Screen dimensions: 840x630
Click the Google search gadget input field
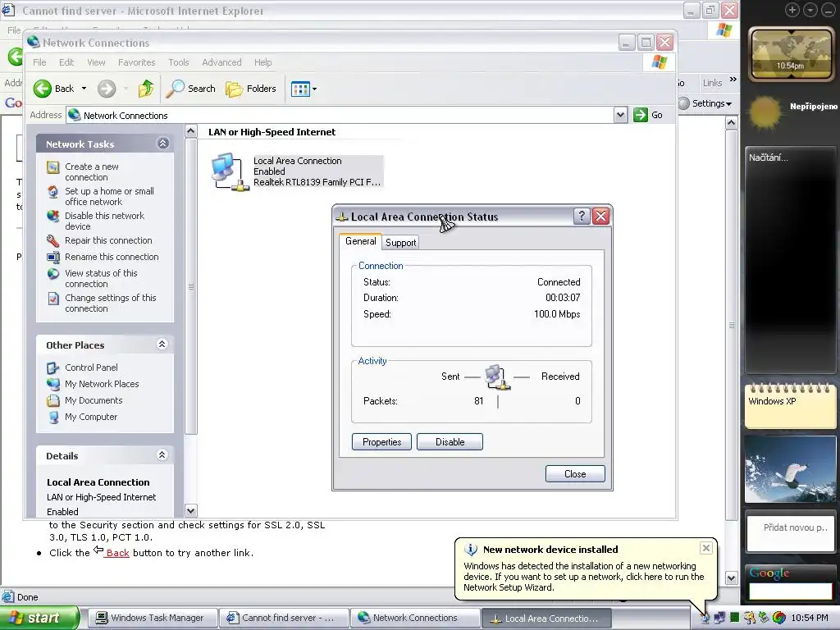coord(790,591)
